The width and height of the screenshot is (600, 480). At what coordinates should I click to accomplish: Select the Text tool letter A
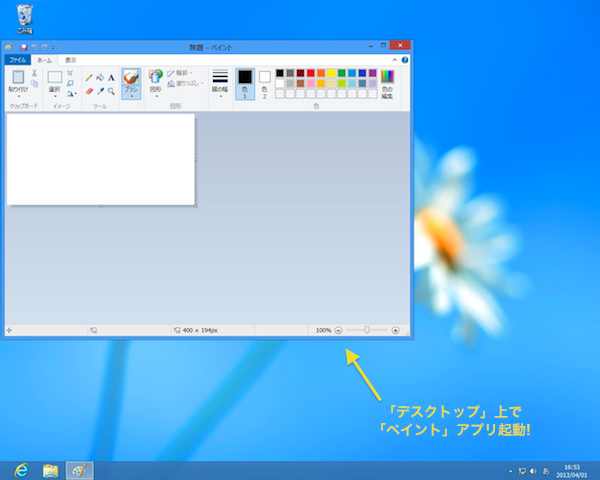[x=111, y=78]
